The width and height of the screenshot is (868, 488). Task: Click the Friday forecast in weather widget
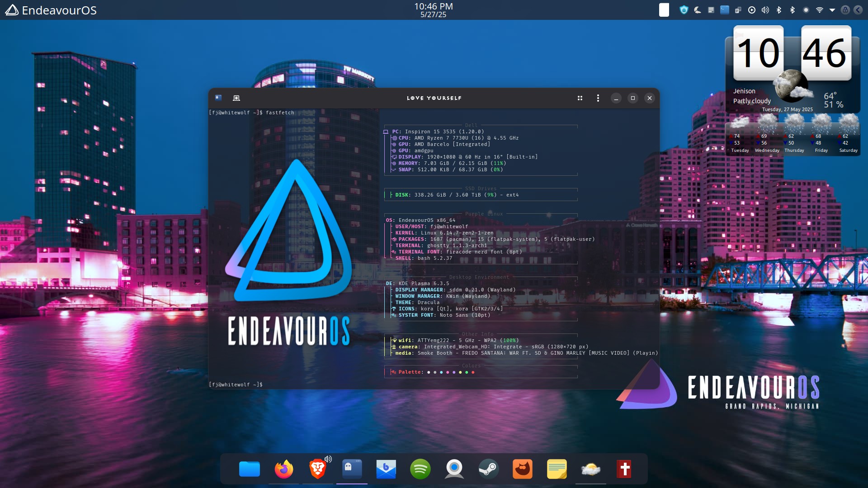click(821, 134)
